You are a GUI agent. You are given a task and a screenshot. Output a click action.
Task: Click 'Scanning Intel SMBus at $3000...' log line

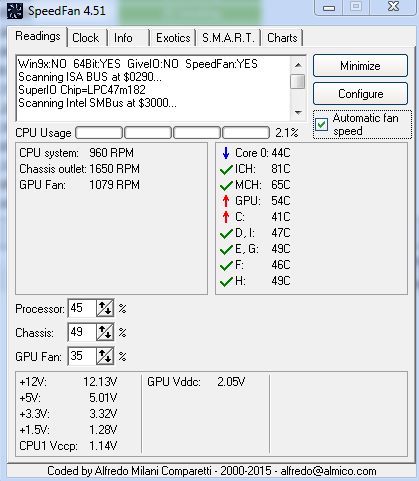(x=97, y=103)
